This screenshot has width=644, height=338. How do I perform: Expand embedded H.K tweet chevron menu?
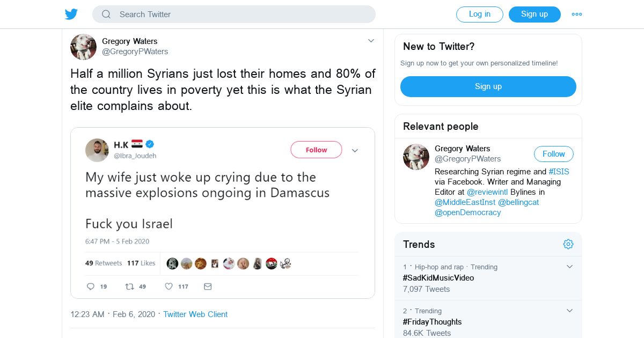click(355, 151)
